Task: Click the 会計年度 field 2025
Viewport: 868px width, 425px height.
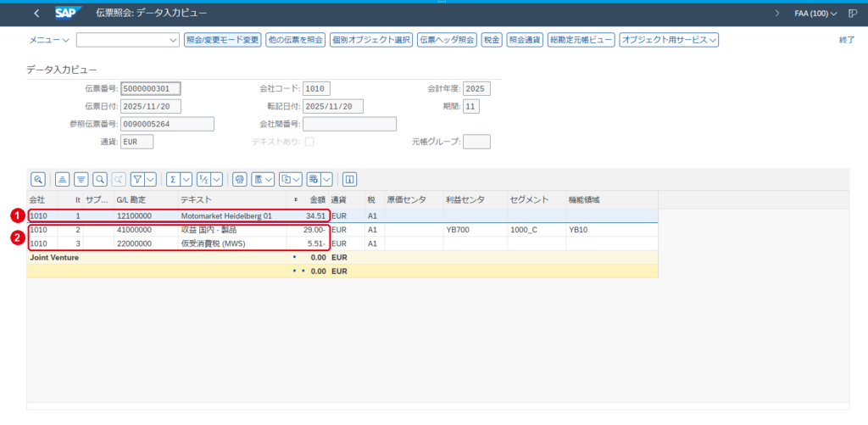Action: [476, 89]
